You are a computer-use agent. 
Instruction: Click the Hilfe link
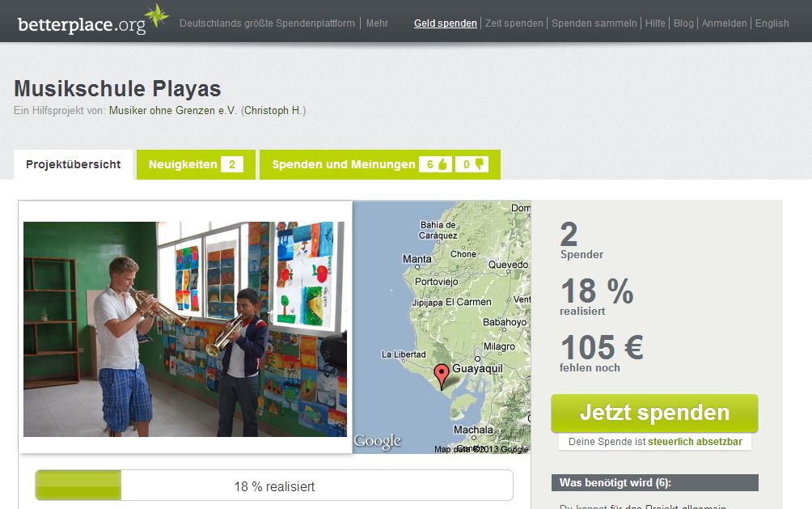pos(655,23)
